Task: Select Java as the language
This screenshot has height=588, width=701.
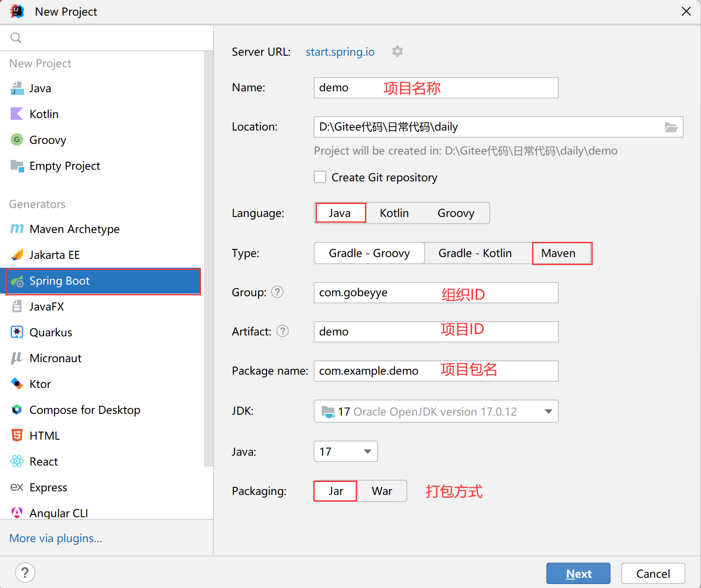Action: [340, 213]
